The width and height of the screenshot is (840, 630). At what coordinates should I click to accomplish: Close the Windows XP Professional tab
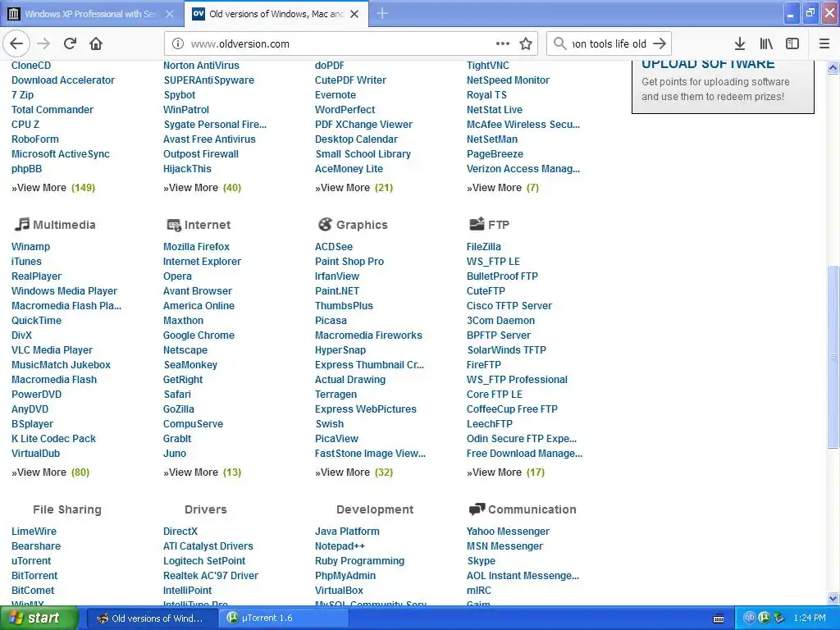click(170, 14)
